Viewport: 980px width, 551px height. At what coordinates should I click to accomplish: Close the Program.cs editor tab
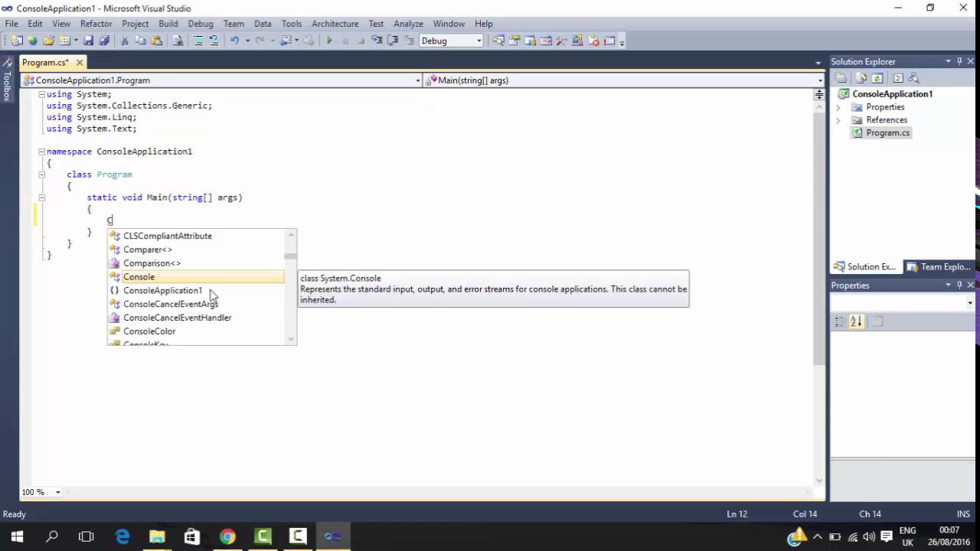coord(80,62)
